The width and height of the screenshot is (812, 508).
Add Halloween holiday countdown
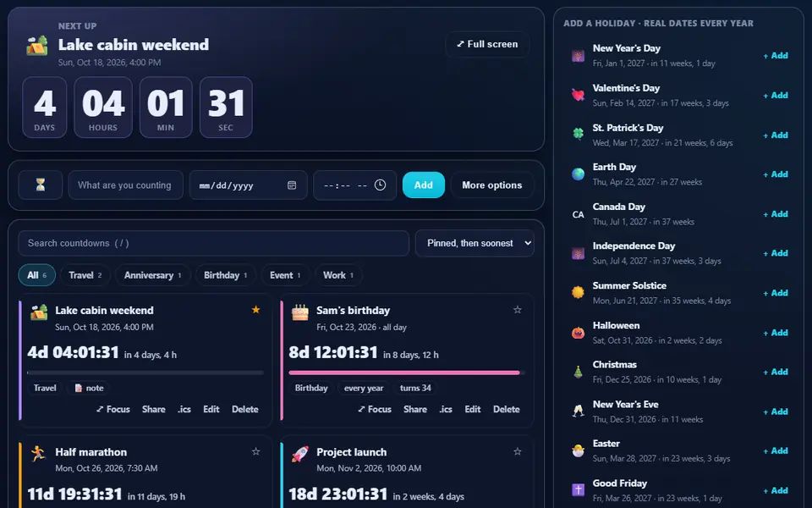[x=776, y=333]
